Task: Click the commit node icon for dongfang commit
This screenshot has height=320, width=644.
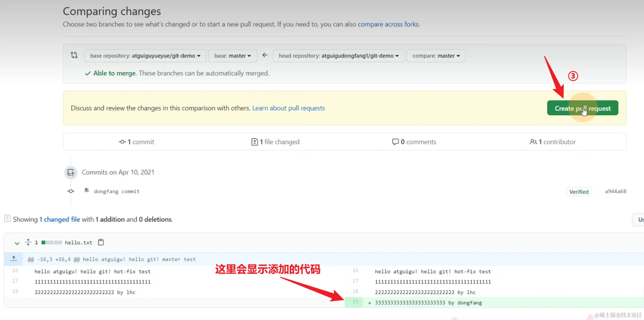Action: (x=71, y=191)
